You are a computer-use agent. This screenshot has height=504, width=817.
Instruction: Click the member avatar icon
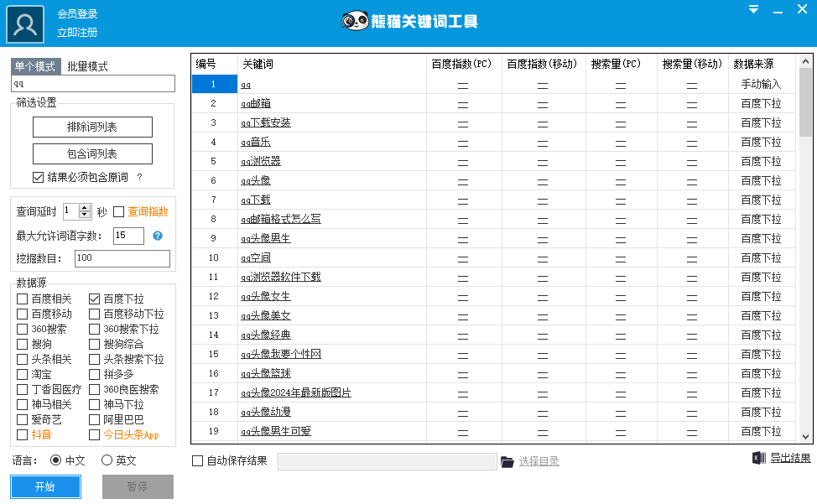[x=25, y=24]
